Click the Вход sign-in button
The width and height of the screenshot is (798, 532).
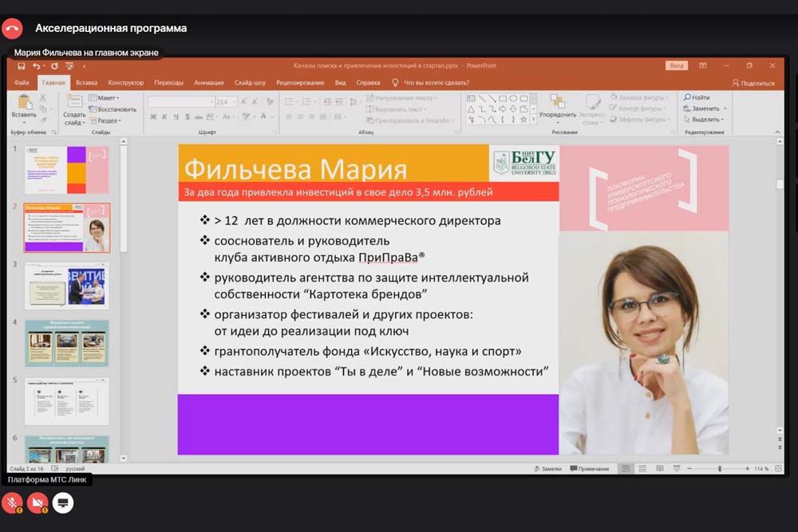point(676,65)
